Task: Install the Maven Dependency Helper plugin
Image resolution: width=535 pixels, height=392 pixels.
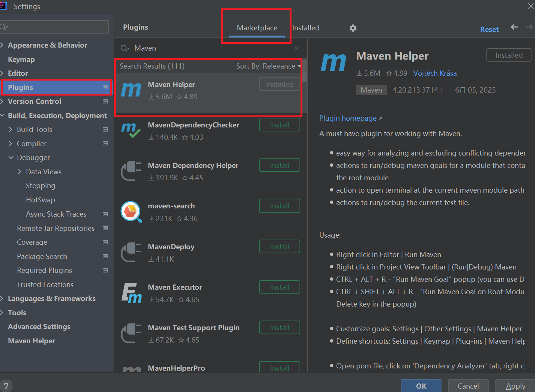Action: pyautogui.click(x=280, y=165)
